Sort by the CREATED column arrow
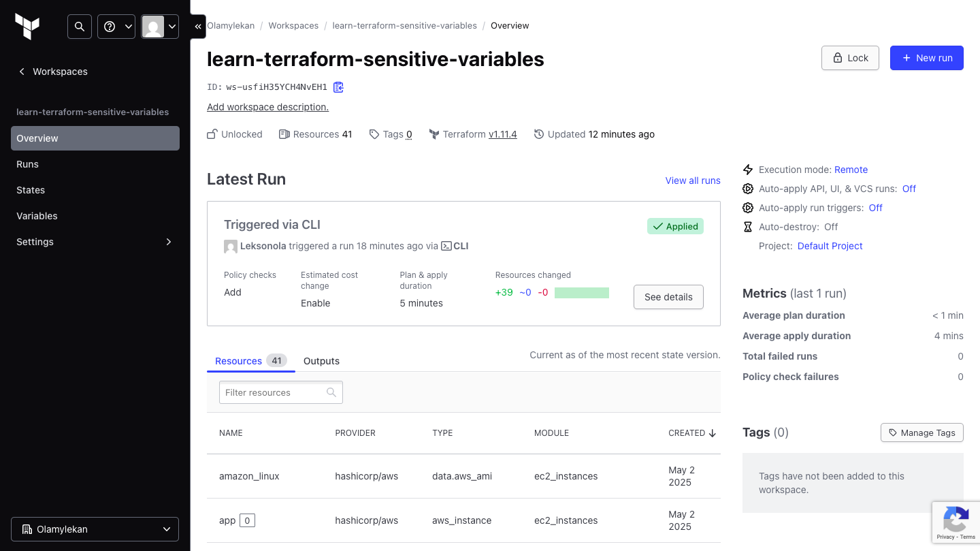The width and height of the screenshot is (980, 551). pos(713,433)
